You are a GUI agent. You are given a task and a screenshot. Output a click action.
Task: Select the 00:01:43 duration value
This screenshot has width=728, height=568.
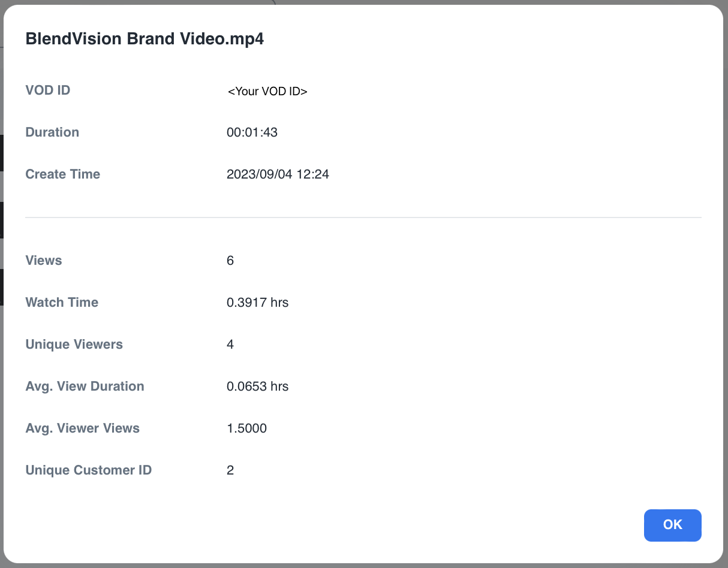click(x=252, y=132)
